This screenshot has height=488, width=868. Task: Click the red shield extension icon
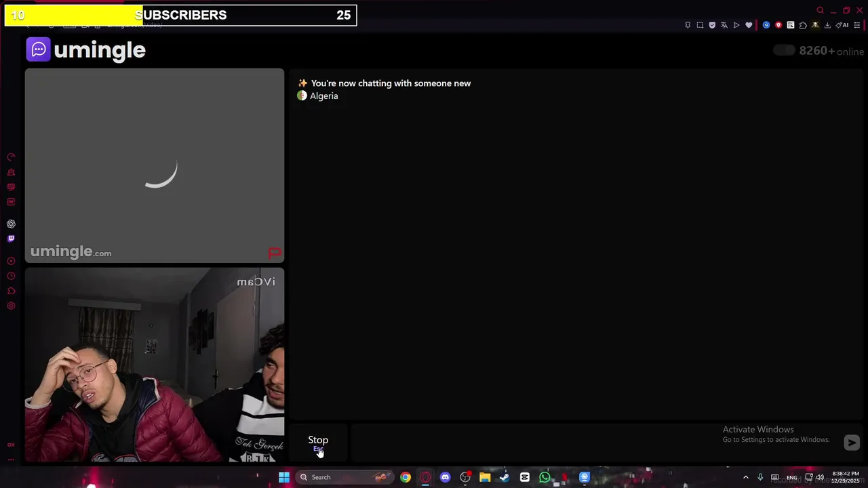pyautogui.click(x=778, y=25)
